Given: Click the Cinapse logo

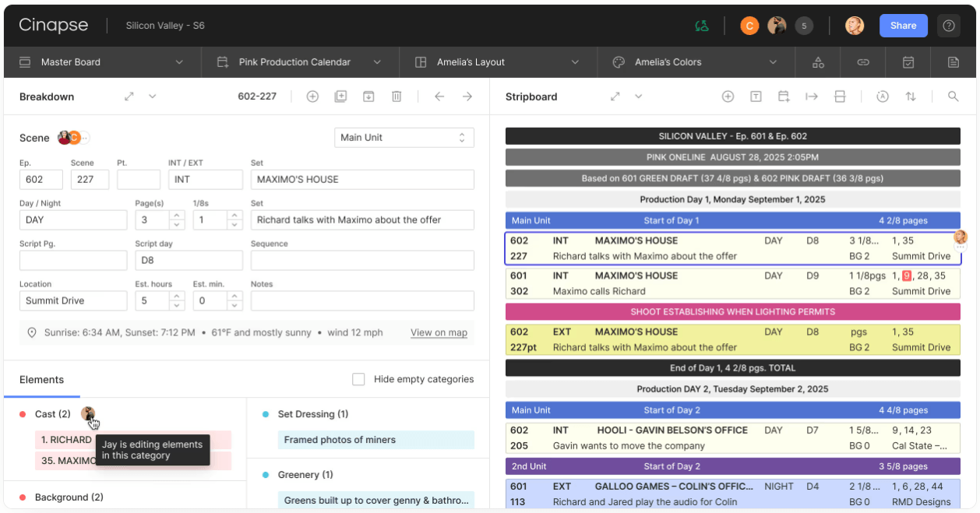Looking at the screenshot, I should click(x=54, y=26).
